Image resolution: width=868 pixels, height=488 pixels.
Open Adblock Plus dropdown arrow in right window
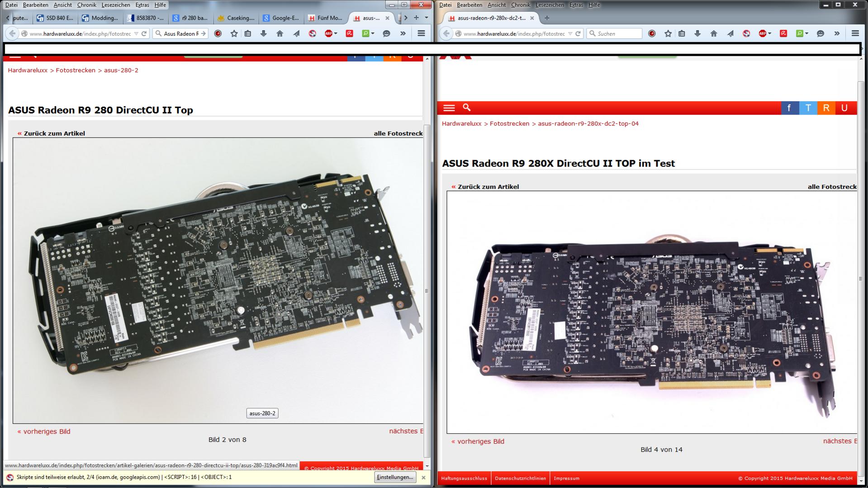click(769, 33)
